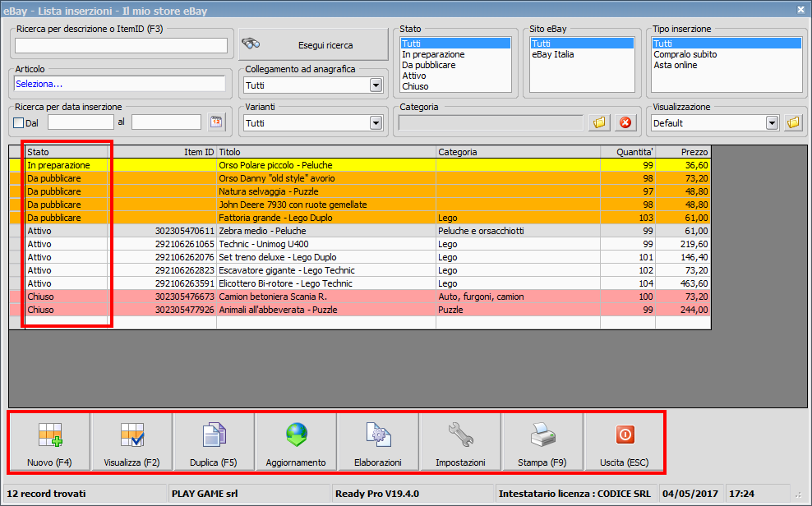Sort by the Quantita' column header

tap(628, 152)
